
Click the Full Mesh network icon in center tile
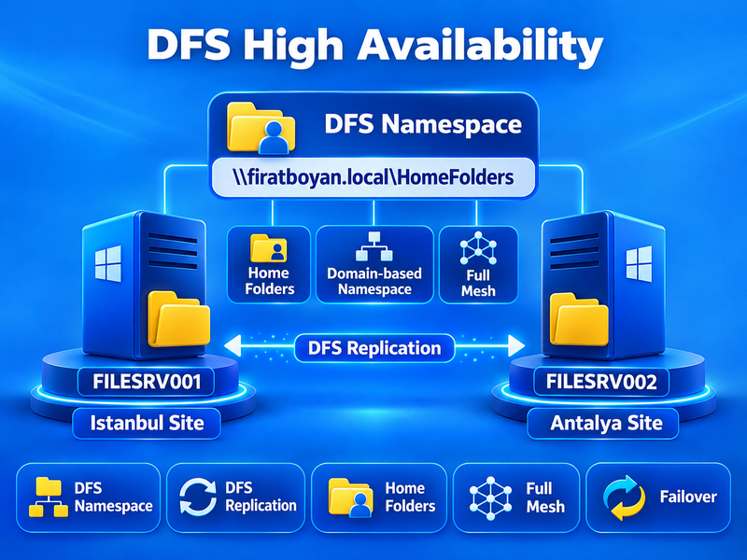pyautogui.click(x=478, y=248)
